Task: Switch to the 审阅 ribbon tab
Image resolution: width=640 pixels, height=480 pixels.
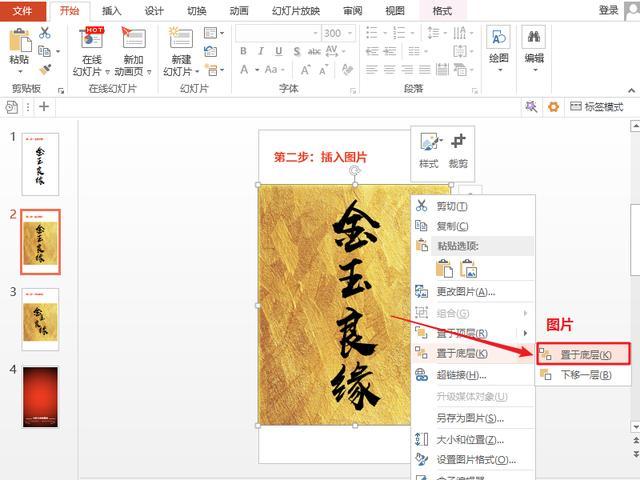Action: (x=353, y=11)
